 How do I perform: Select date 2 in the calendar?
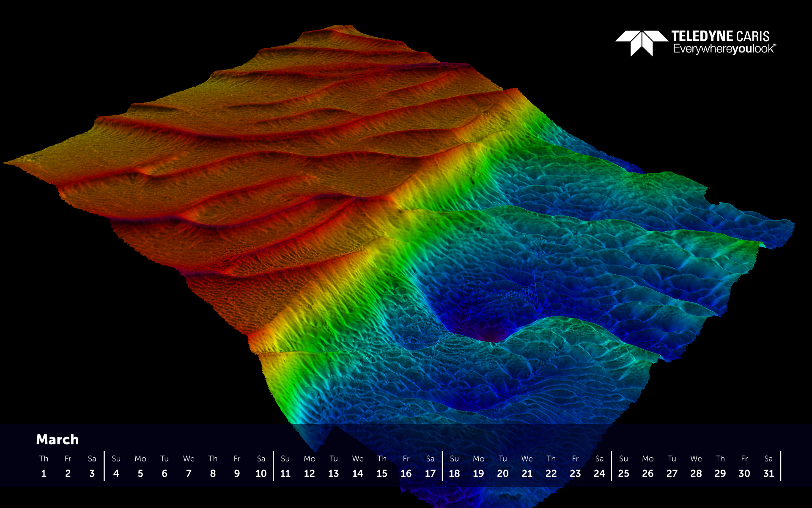coord(68,474)
